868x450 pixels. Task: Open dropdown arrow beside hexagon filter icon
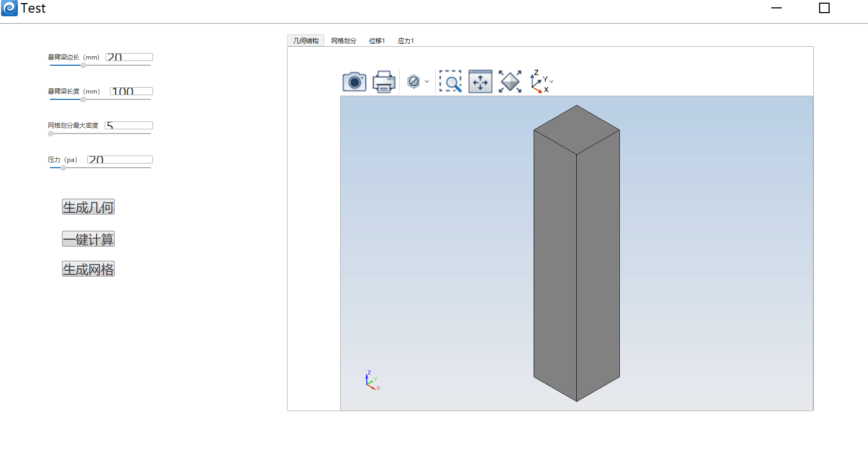(427, 81)
